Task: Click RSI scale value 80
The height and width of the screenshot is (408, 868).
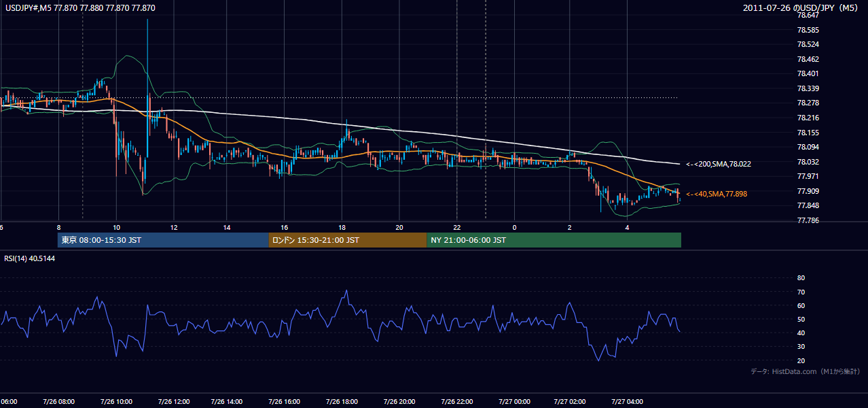Action: click(x=801, y=278)
